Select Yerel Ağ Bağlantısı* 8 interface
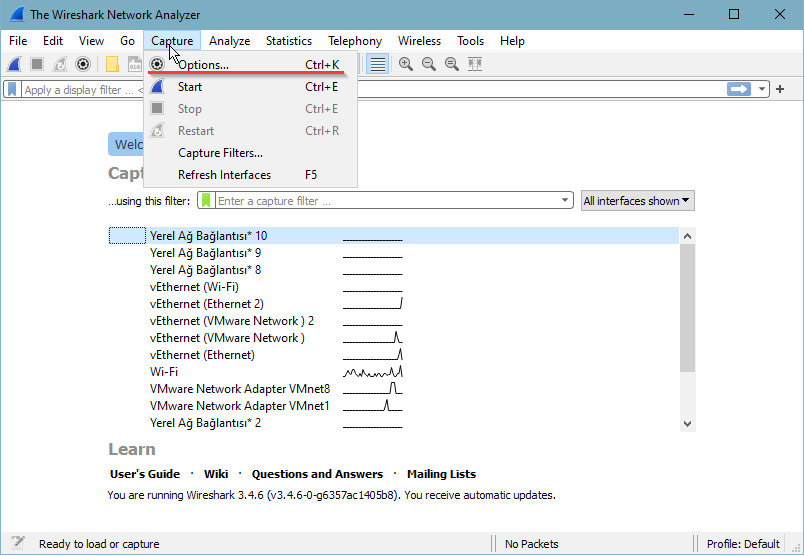Viewport: 804px width, 556px height. point(393,270)
